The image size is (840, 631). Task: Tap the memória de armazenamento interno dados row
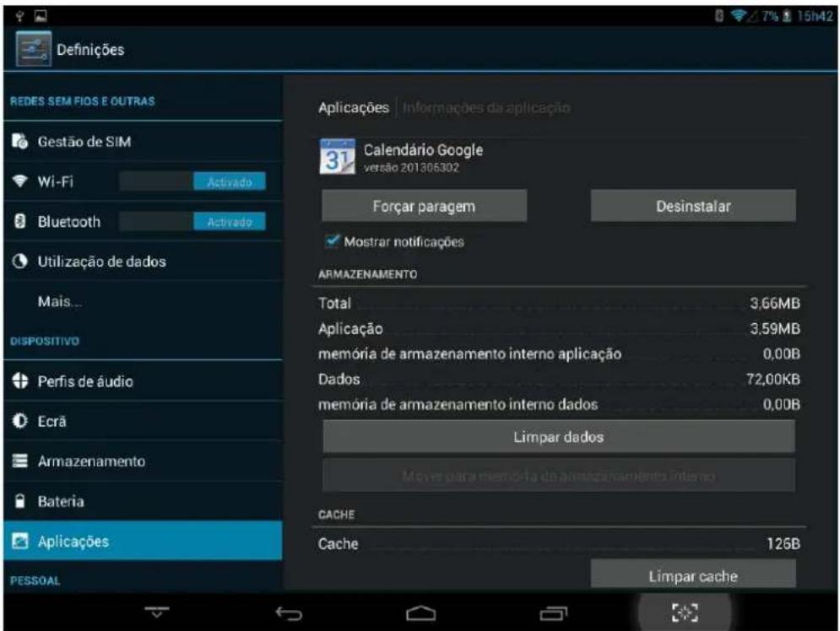(559, 404)
